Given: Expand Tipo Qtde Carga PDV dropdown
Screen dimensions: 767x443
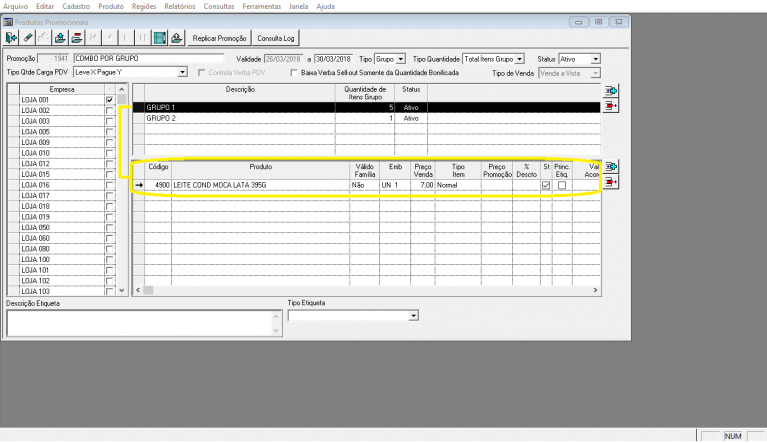Looking at the screenshot, I should (182, 72).
